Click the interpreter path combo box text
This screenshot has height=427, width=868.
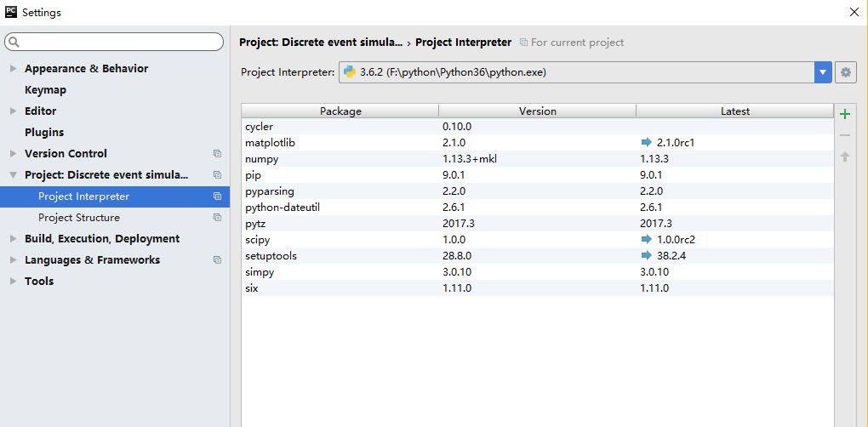[454, 72]
